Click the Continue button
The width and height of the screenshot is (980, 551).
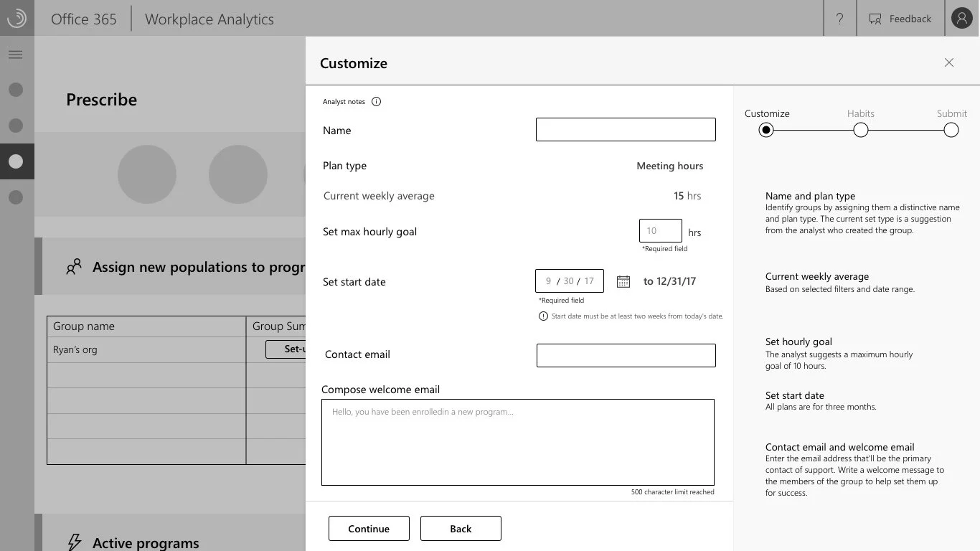[369, 528]
